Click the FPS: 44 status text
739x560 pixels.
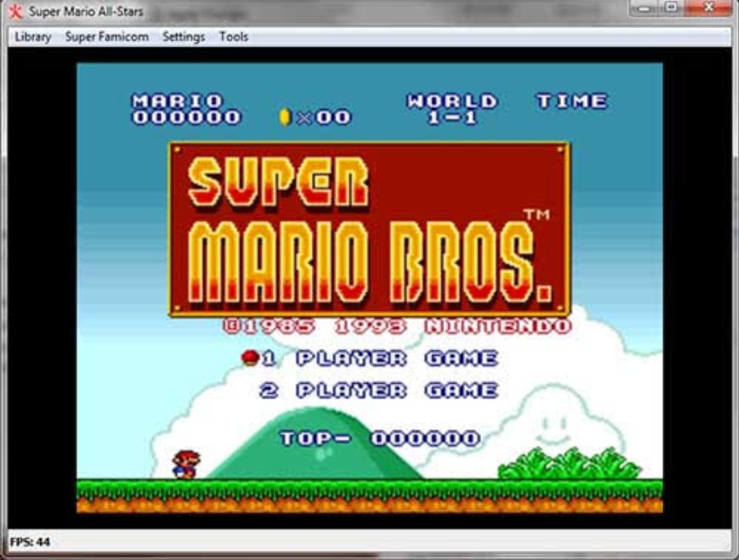coord(29,542)
